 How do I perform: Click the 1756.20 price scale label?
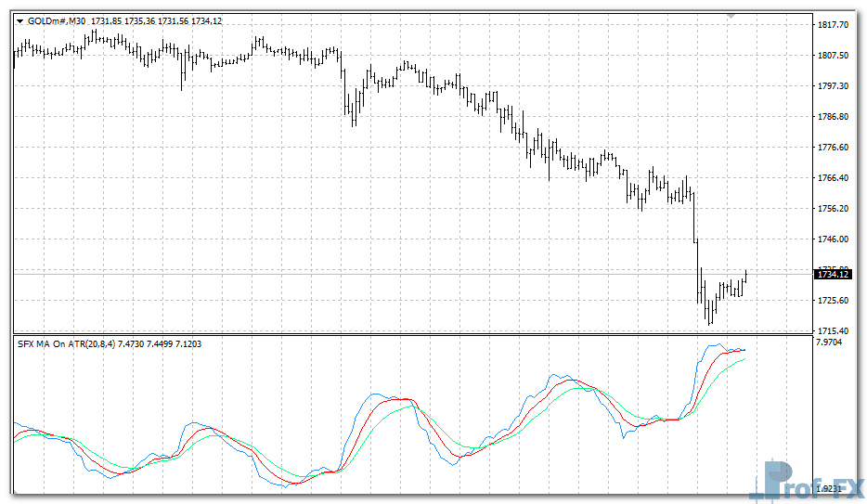(832, 209)
